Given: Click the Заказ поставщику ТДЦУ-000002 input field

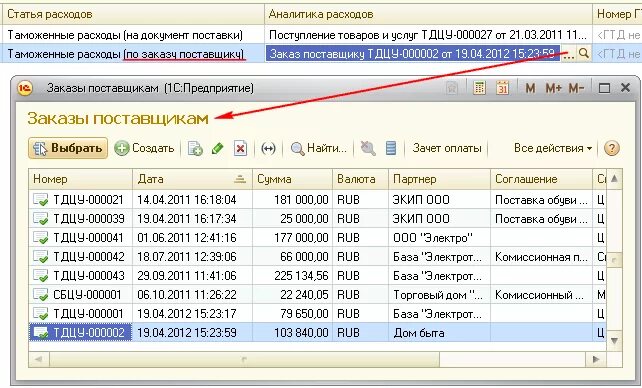Looking at the screenshot, I should point(413,54).
